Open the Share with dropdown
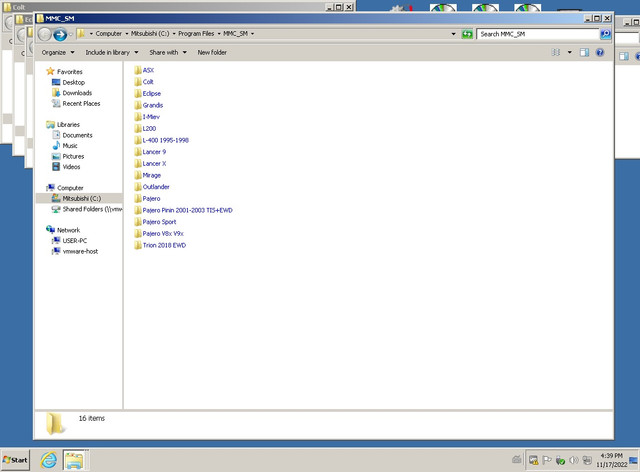The image size is (640, 472). [168, 52]
